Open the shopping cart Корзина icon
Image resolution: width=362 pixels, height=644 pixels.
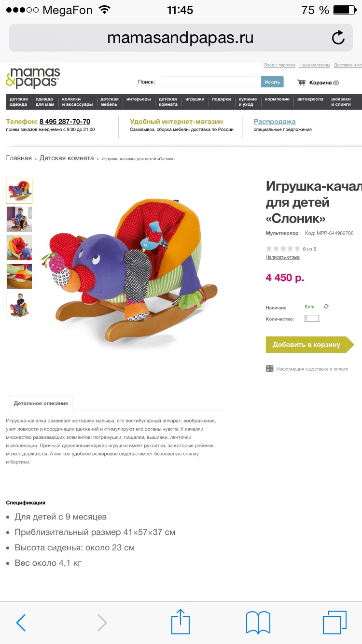[302, 83]
